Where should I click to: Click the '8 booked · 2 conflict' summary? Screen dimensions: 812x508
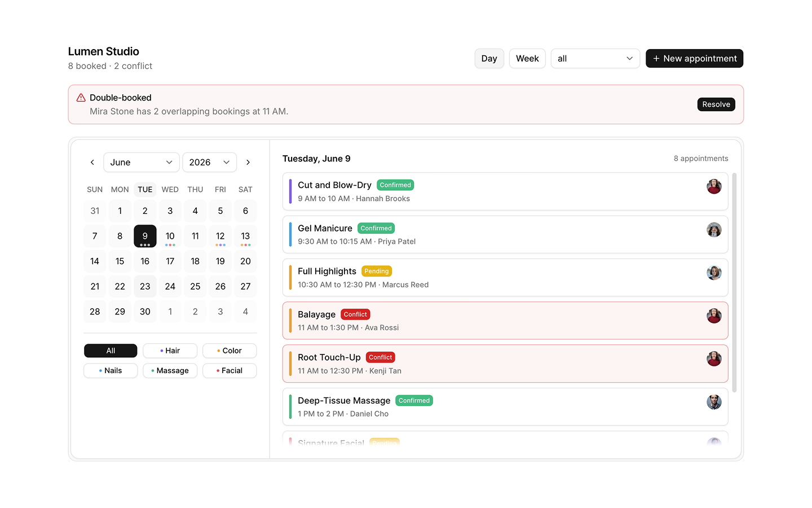click(x=110, y=66)
